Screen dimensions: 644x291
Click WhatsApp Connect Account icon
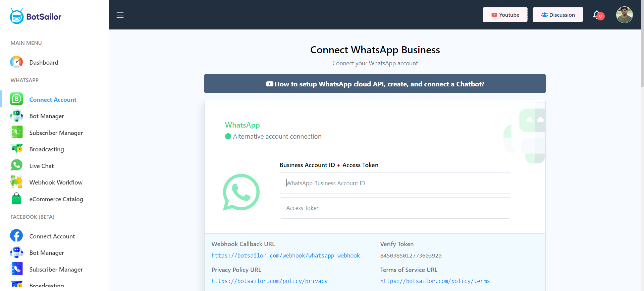16,99
